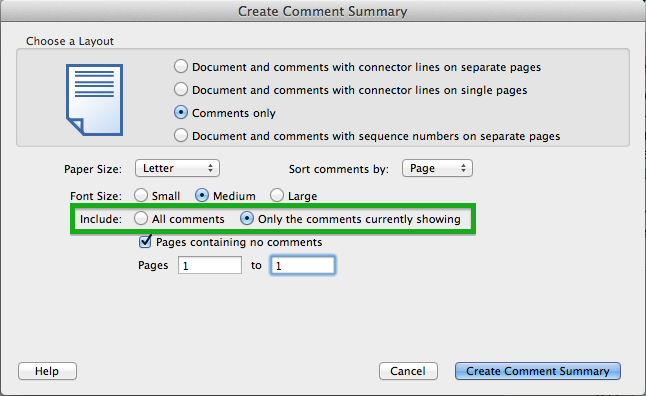Image resolution: width=646 pixels, height=396 pixels.
Task: Click the Paper Size stepper arrows
Action: coord(210,168)
